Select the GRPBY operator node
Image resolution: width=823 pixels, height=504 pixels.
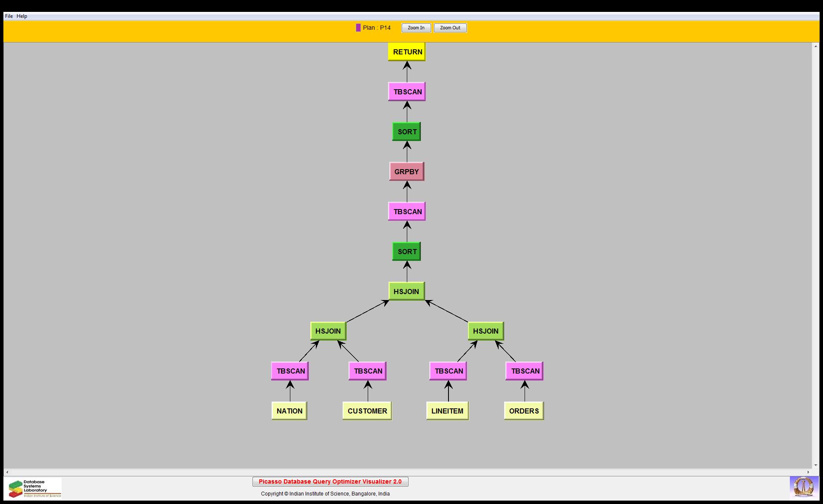[406, 172]
